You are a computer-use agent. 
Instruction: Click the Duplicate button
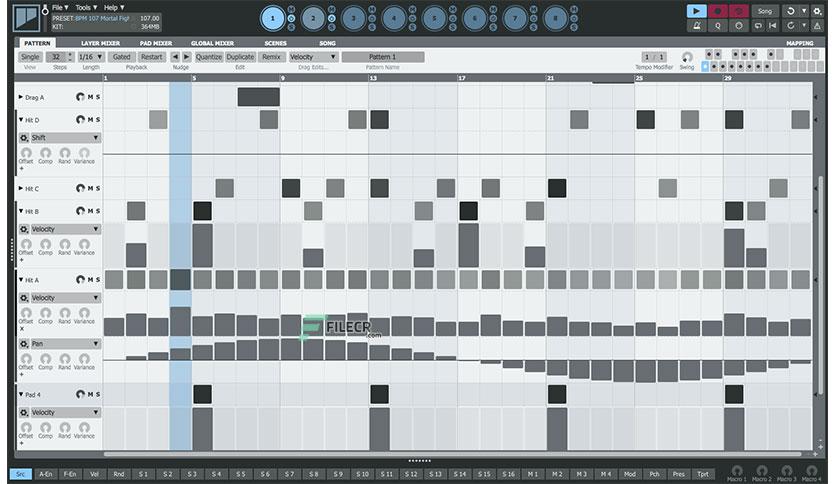click(240, 57)
